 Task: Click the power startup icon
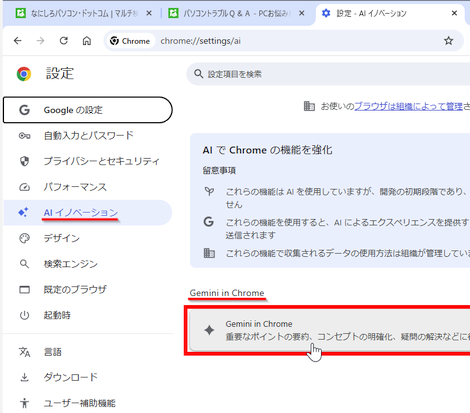coord(24,315)
